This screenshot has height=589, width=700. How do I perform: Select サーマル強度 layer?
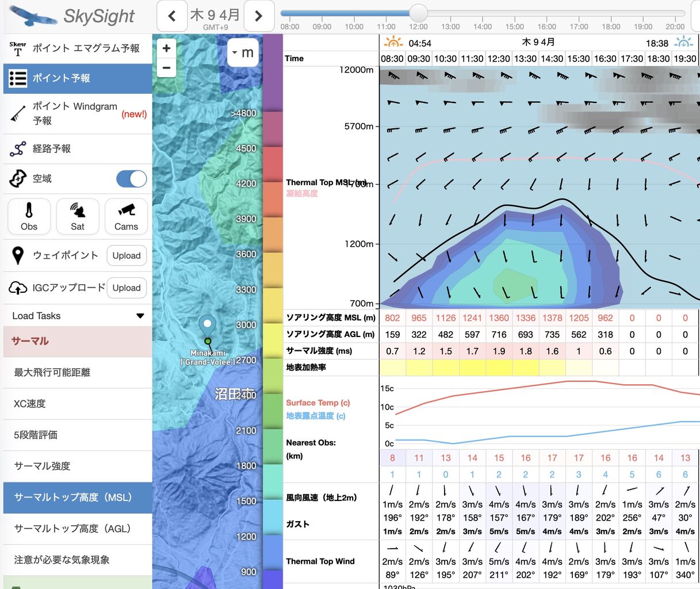pos(78,466)
